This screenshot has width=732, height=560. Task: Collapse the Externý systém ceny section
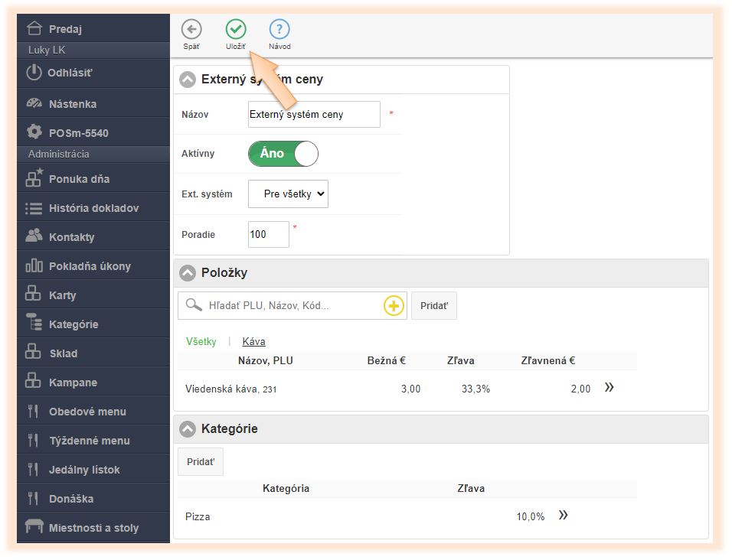(x=188, y=80)
